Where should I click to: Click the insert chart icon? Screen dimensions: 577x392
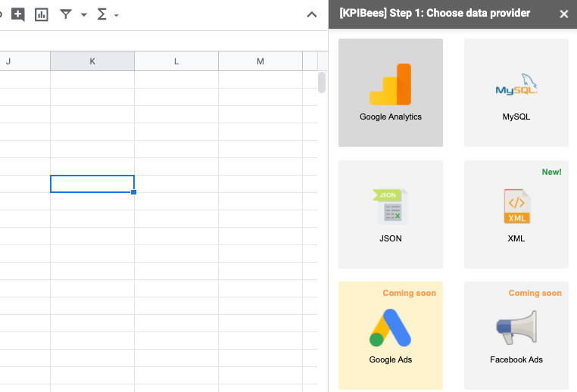[x=42, y=14]
